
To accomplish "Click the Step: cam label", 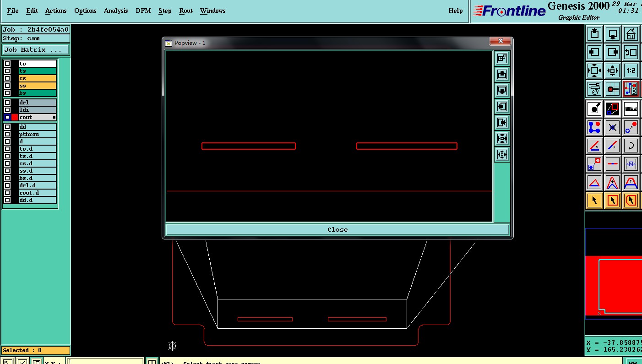I will (36, 38).
